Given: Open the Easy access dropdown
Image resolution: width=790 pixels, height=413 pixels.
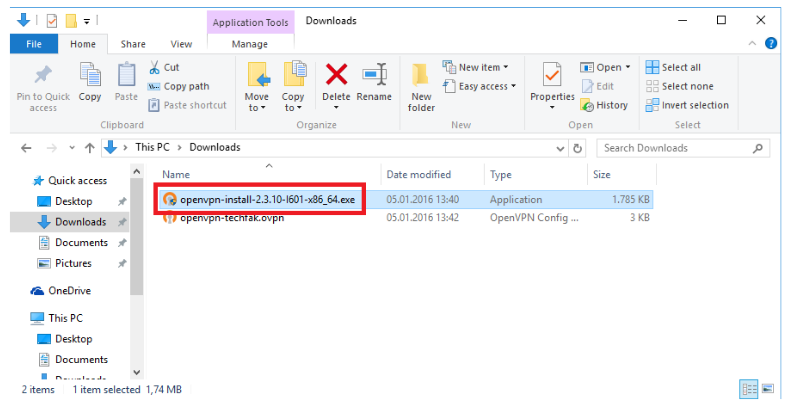Looking at the screenshot, I should point(480,86).
